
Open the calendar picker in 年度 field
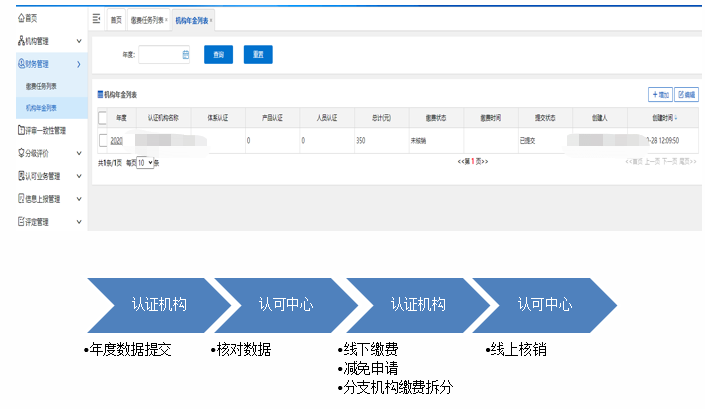(x=185, y=55)
